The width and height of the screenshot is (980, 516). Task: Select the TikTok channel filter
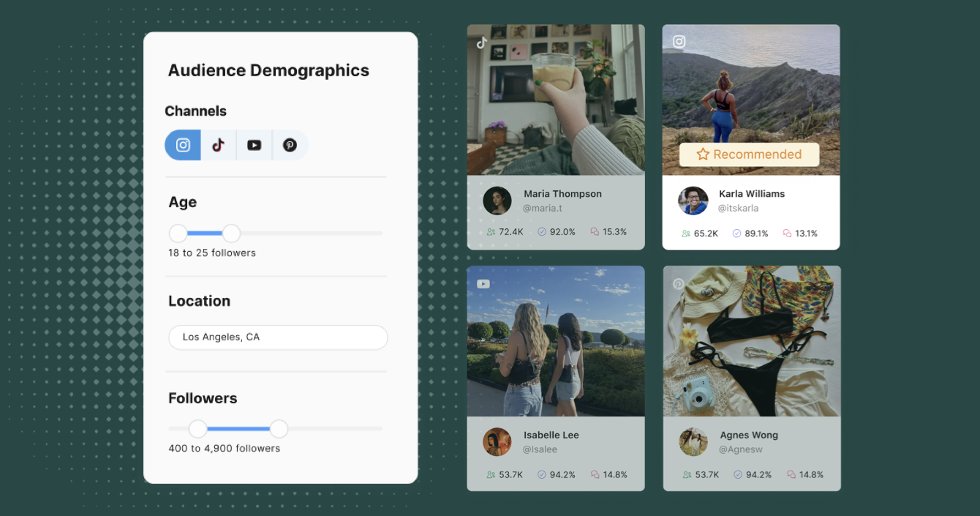coord(219,145)
